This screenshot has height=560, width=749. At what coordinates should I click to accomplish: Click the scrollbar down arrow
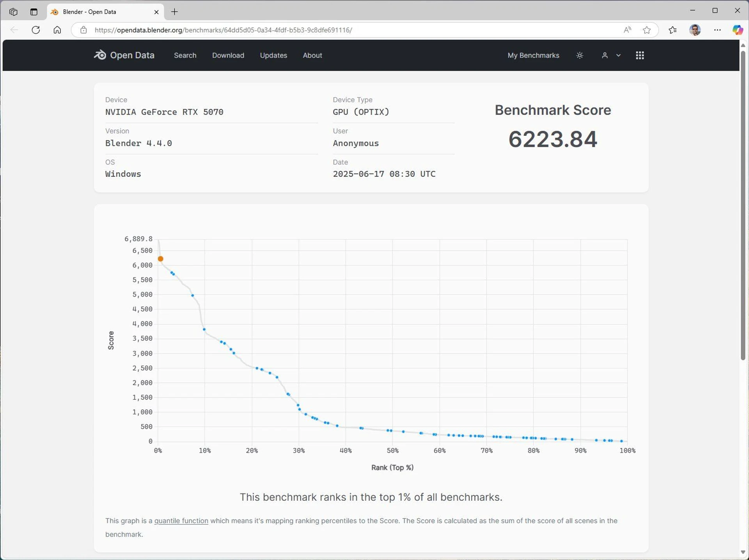click(743, 552)
